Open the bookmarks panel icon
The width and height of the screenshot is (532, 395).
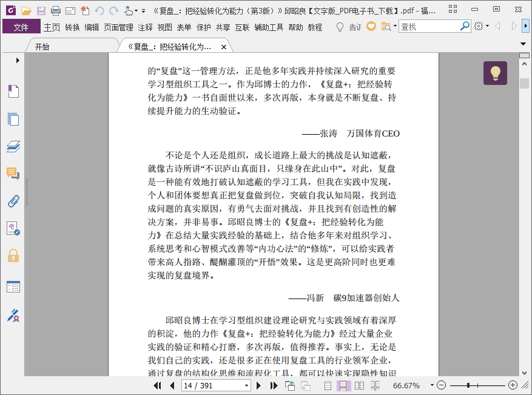pyautogui.click(x=13, y=91)
